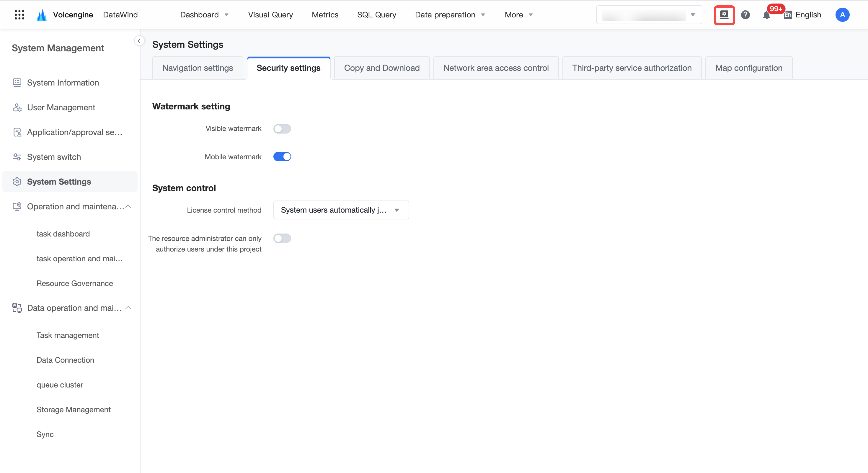Open the blurred project selector box
This screenshot has height=473, width=868.
pos(649,15)
